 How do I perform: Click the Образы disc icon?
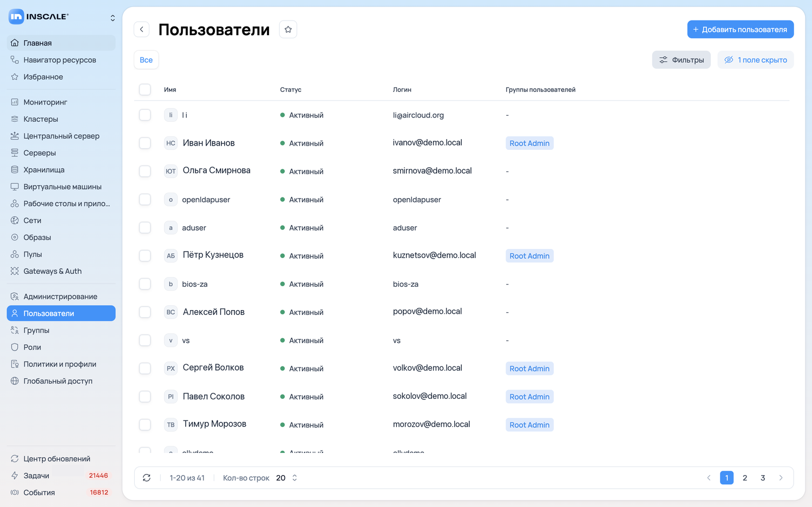click(15, 237)
